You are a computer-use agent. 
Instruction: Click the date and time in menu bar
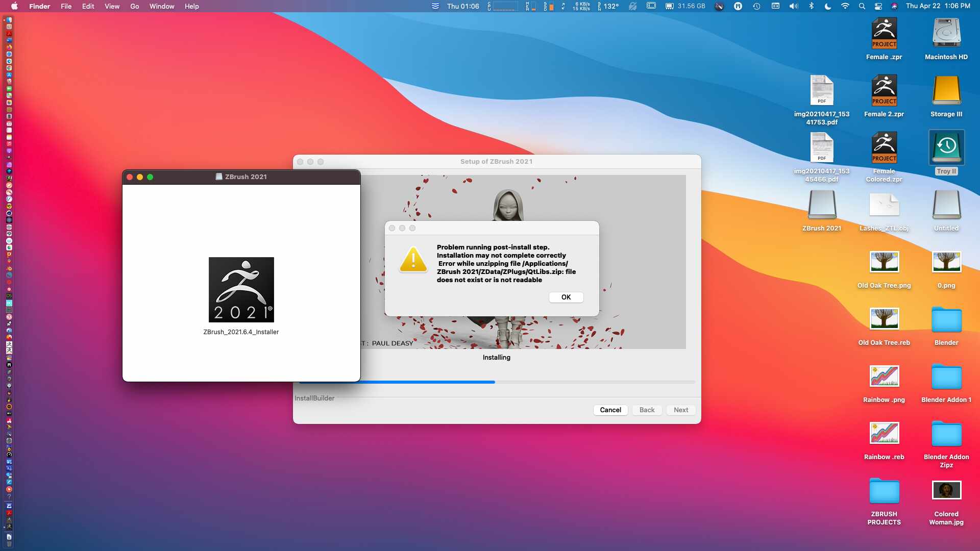coord(938,6)
